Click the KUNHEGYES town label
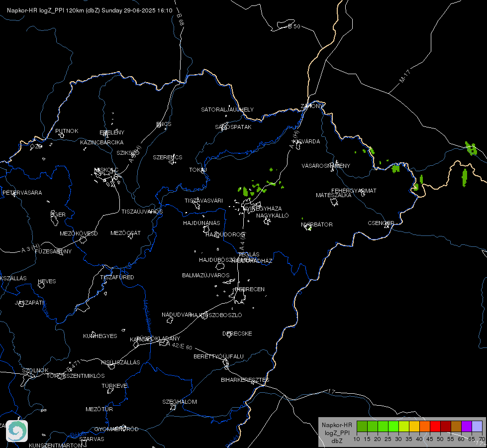 point(100,336)
